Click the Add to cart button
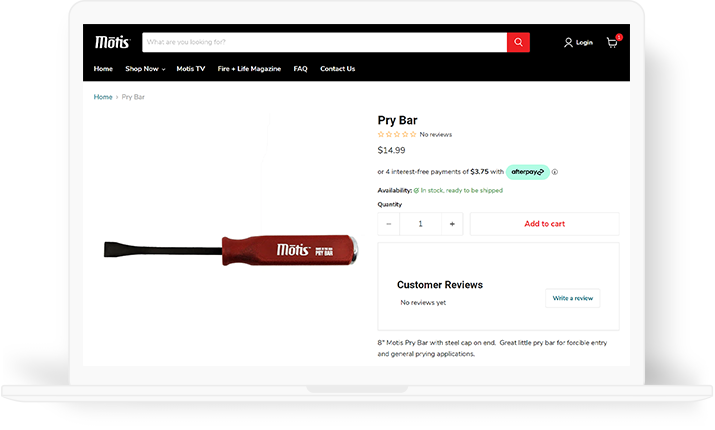This screenshot has width=715, height=430. pos(544,224)
